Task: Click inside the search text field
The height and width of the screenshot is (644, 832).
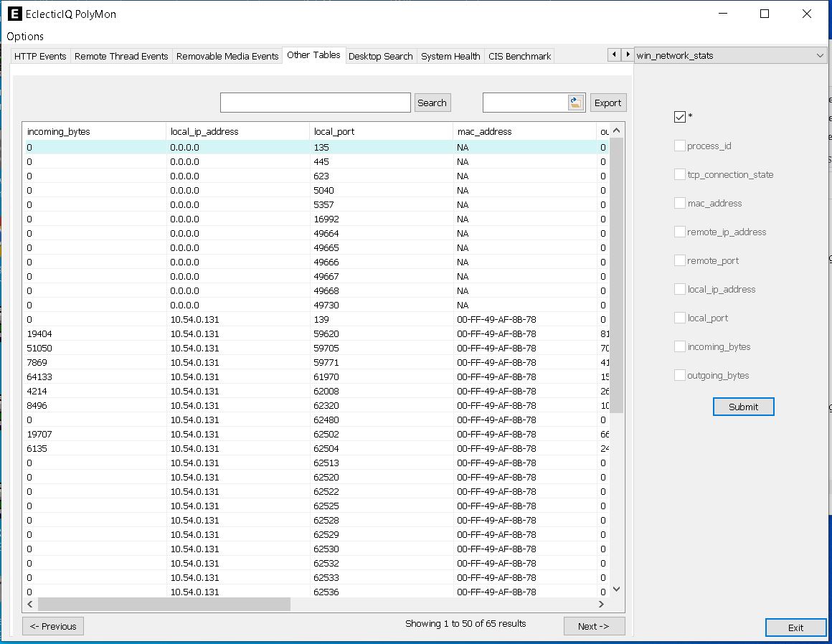Action: coord(315,103)
